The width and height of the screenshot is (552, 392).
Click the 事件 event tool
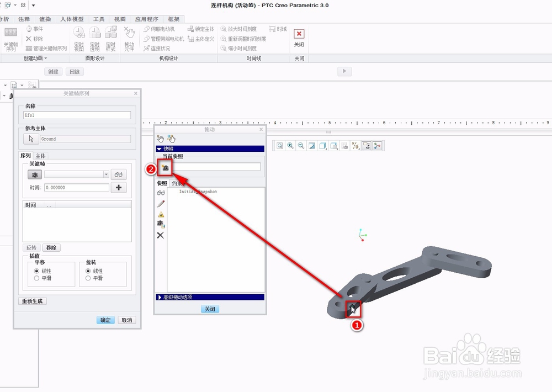[x=34, y=29]
